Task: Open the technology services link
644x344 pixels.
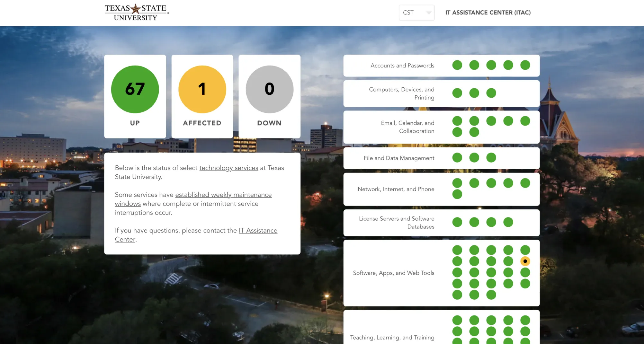Action: (x=228, y=168)
